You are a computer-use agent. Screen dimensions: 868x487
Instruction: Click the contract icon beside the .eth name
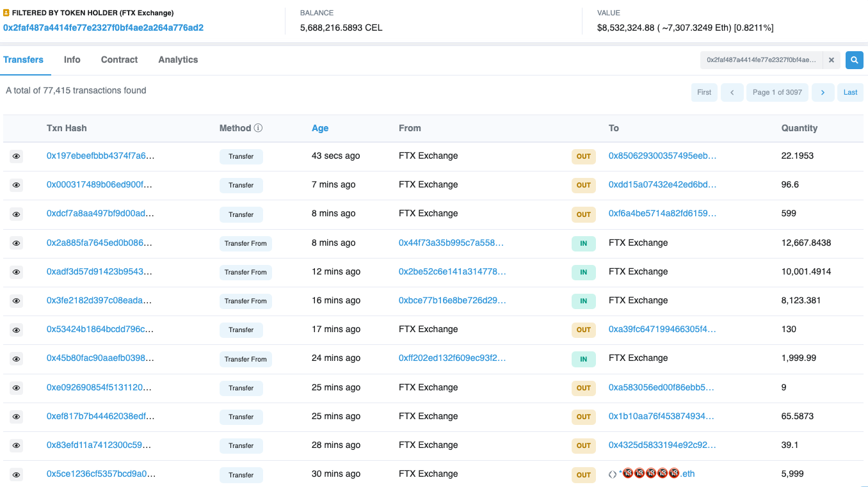tap(613, 474)
